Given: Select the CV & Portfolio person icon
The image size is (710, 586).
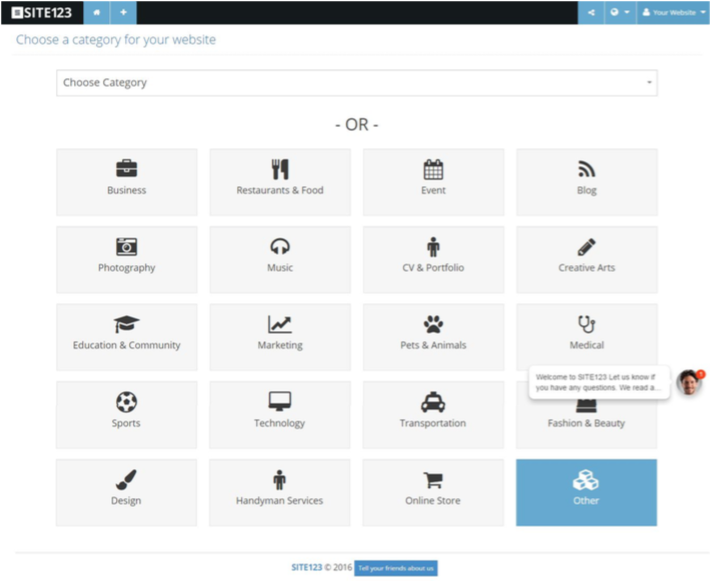Looking at the screenshot, I should pyautogui.click(x=433, y=247).
